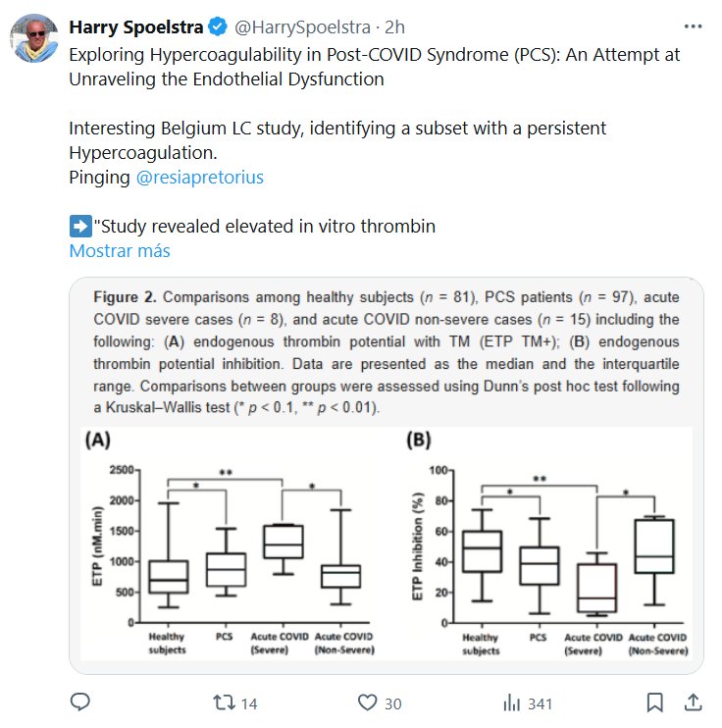Image resolution: width=722 pixels, height=728 pixels.
Task: Click the Figure 2 caption text
Action: (386, 350)
